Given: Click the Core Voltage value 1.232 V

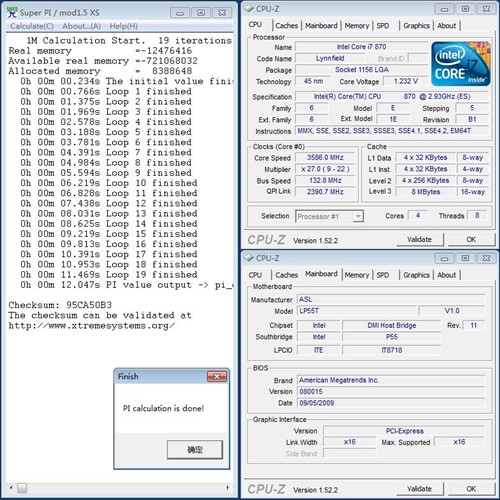Looking at the screenshot, I should coord(406,81).
